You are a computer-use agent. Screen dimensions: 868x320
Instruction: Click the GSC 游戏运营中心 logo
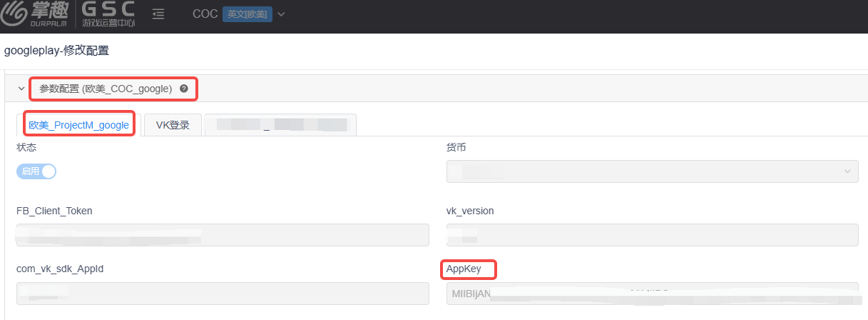(108, 14)
